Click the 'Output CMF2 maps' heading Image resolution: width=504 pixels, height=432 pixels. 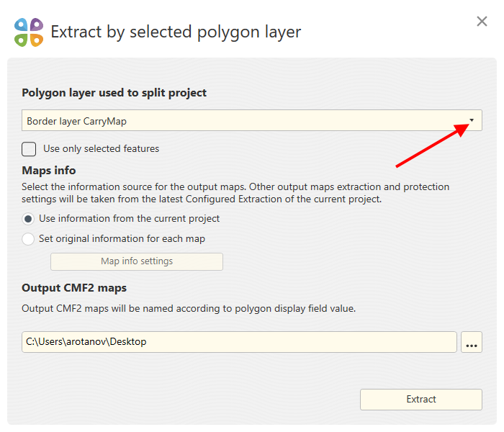[x=74, y=288]
